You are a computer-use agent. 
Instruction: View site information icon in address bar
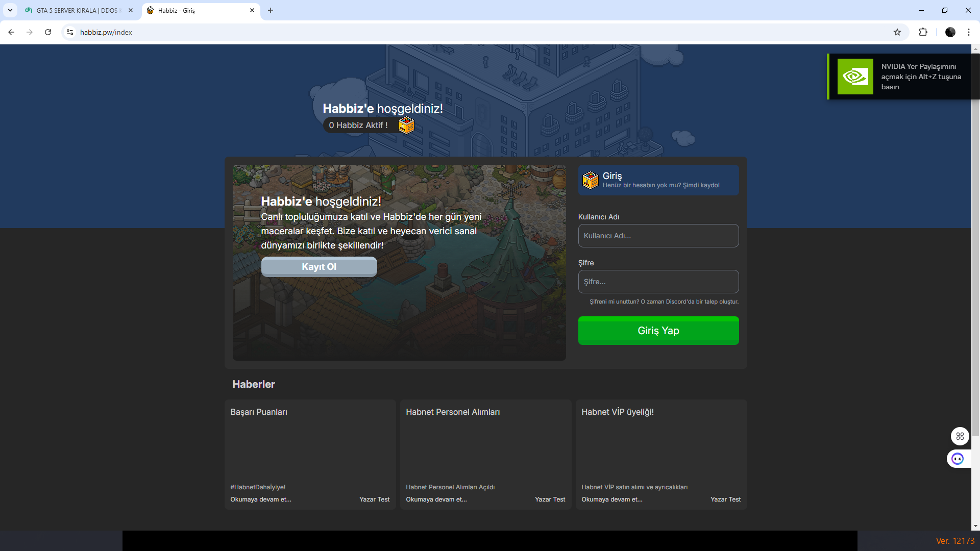(70, 32)
